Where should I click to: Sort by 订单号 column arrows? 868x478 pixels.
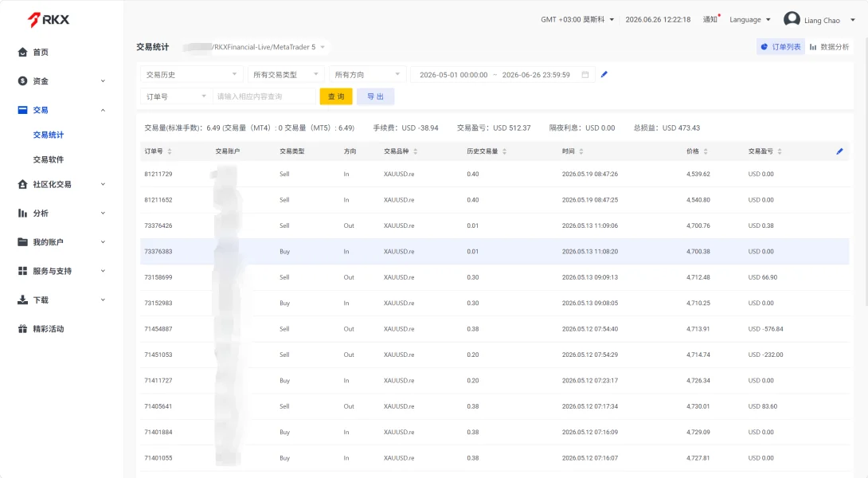170,151
